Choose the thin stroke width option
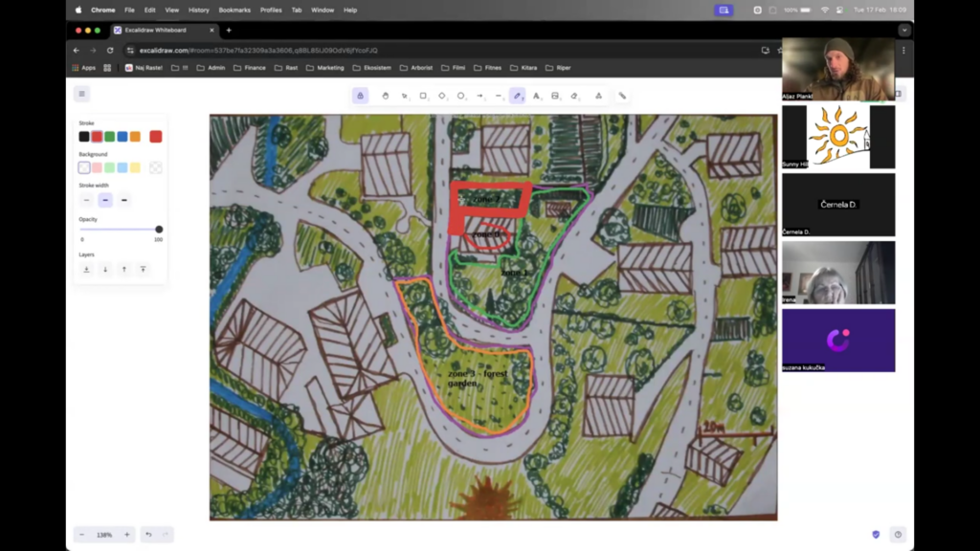Image resolution: width=980 pixels, height=551 pixels. (x=86, y=200)
